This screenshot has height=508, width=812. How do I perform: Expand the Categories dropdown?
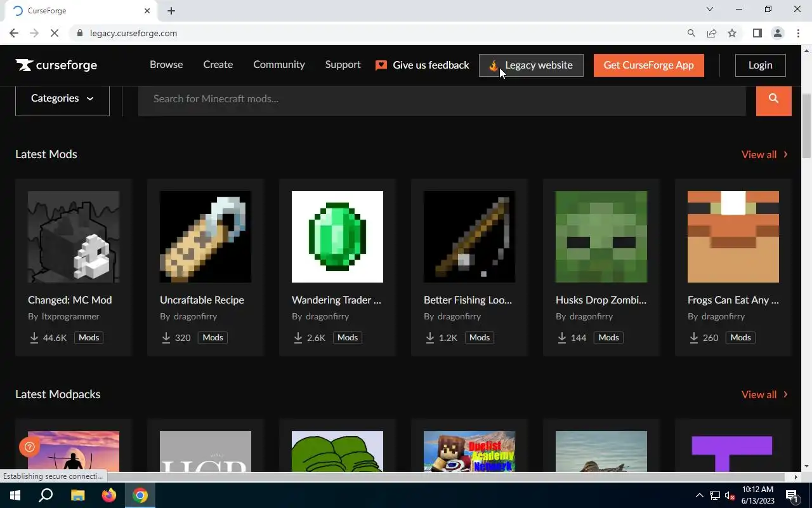click(62, 98)
